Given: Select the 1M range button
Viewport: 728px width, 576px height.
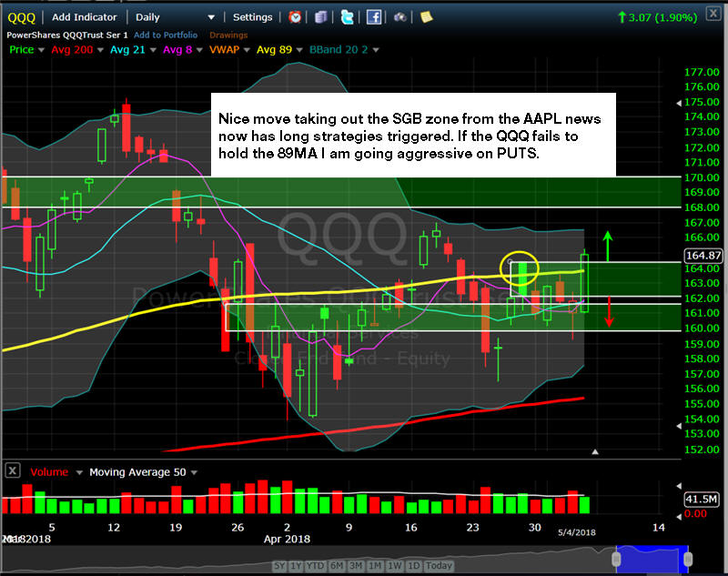Looking at the screenshot, I should [x=375, y=565].
